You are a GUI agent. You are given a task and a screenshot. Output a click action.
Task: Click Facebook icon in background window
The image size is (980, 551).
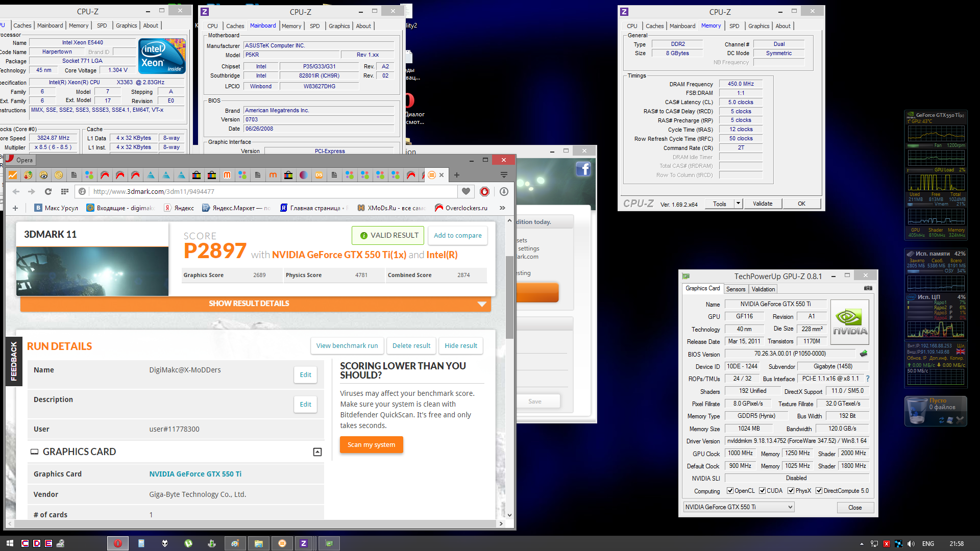[583, 169]
